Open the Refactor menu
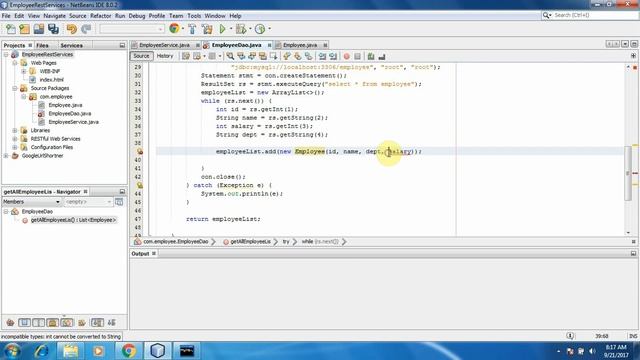 point(100,16)
